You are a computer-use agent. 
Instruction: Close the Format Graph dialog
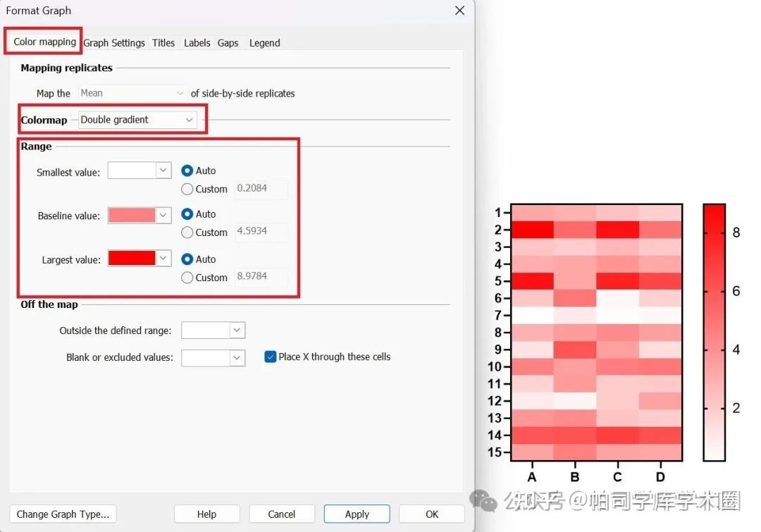click(459, 11)
